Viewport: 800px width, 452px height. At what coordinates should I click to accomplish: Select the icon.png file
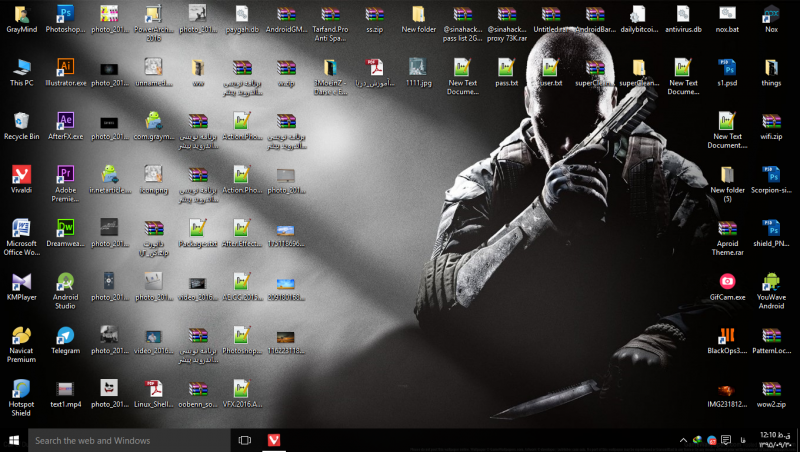point(154,180)
